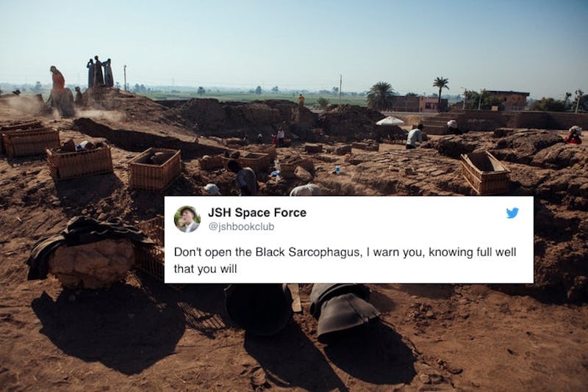Image resolution: width=588 pixels, height=392 pixels.
Task: Select the three people standing on the mound
Action: (100, 72)
